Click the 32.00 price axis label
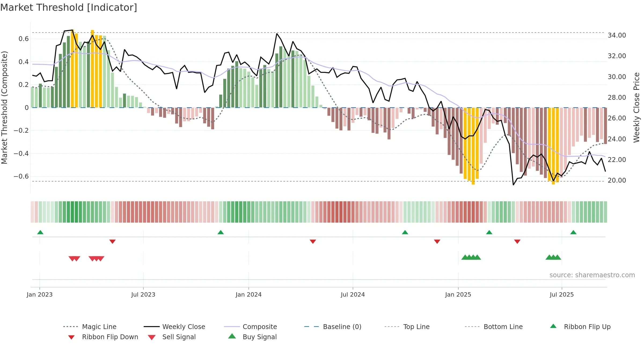644x362 pixels. (x=617, y=56)
